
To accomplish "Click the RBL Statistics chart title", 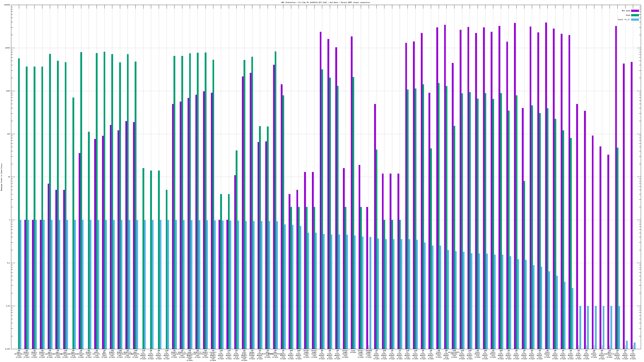I will pyautogui.click(x=325, y=2).
